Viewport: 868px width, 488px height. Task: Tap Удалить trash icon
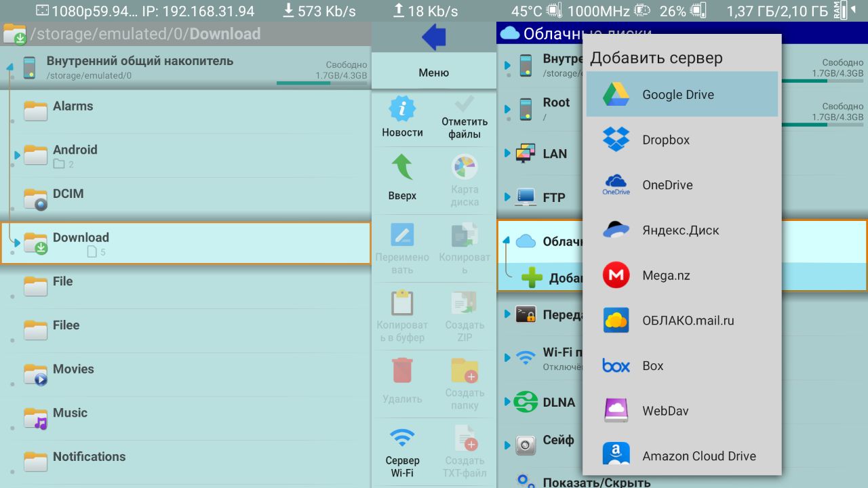tap(402, 370)
